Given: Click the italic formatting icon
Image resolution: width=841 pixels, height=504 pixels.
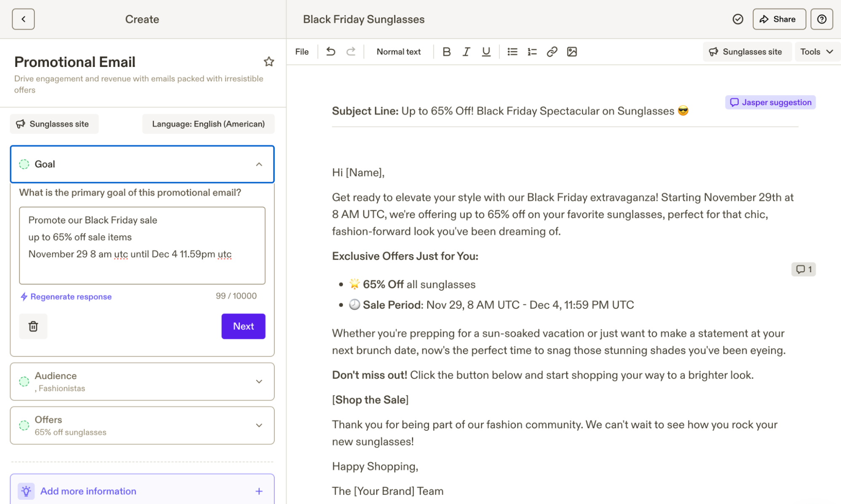Looking at the screenshot, I should [466, 52].
